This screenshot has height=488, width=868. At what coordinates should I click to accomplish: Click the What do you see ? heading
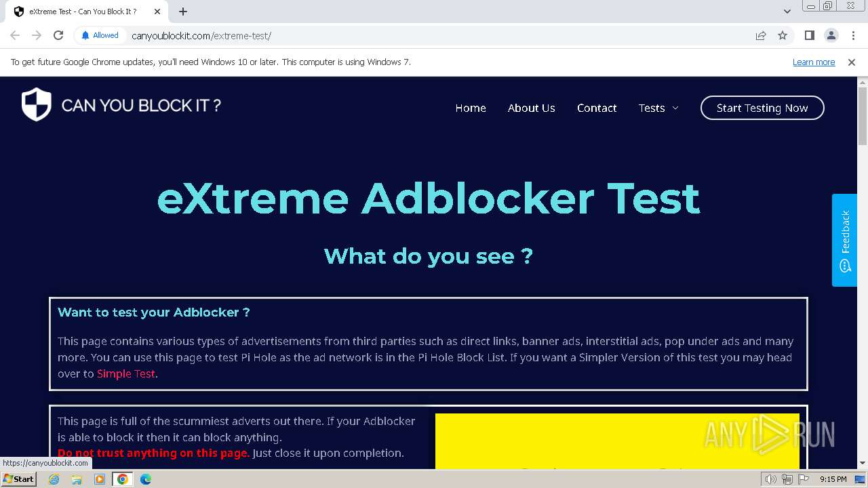pos(429,256)
